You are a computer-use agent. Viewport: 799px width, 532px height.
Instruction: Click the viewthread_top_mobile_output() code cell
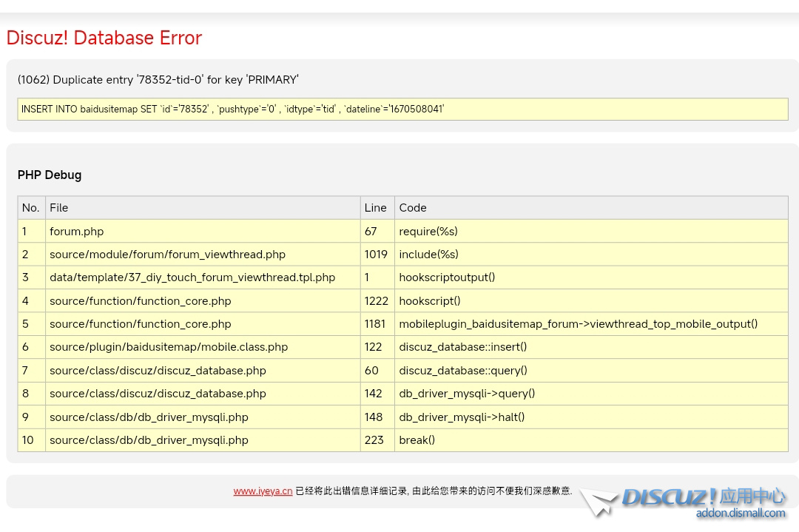pyautogui.click(x=591, y=323)
